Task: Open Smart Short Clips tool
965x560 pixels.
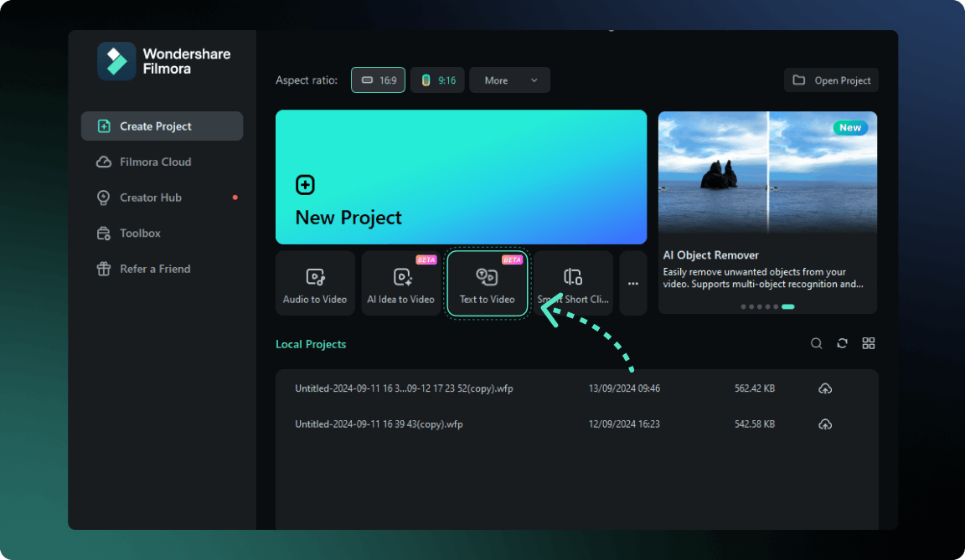Action: pyautogui.click(x=573, y=284)
